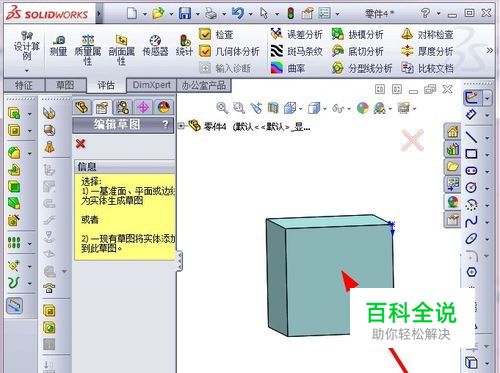This screenshot has height=373, width=500.
Task: Open 拔模分析 draft analysis
Action: tap(358, 34)
